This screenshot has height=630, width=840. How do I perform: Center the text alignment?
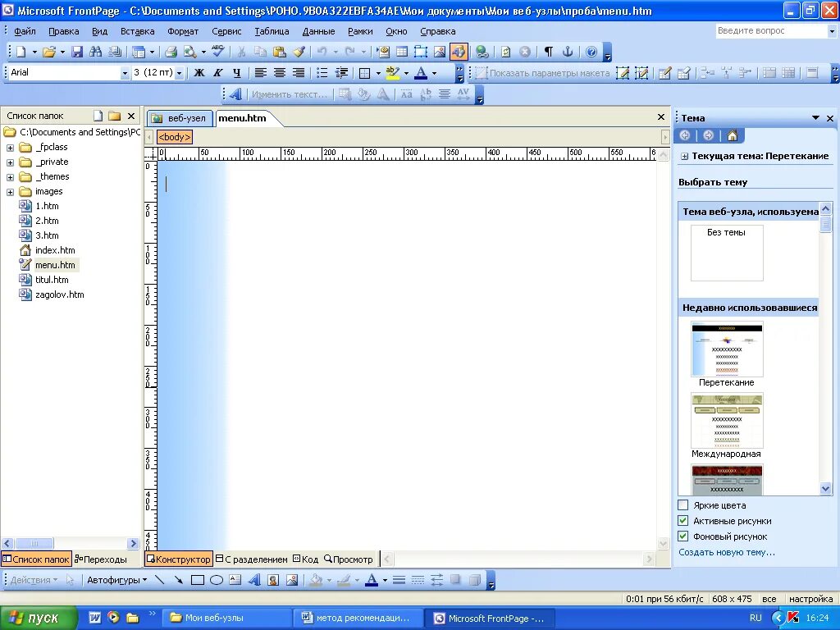pos(280,73)
